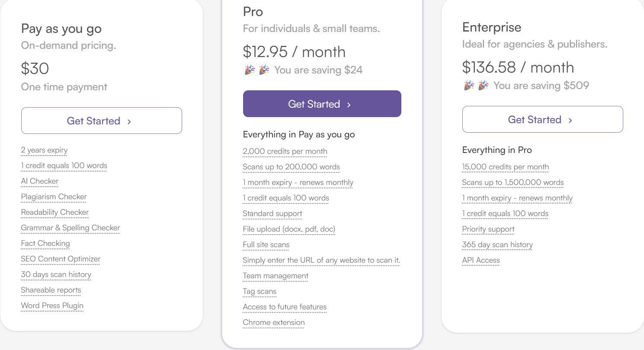Click the Readability Checker item
Screen dimensions: 644x350
point(54,212)
